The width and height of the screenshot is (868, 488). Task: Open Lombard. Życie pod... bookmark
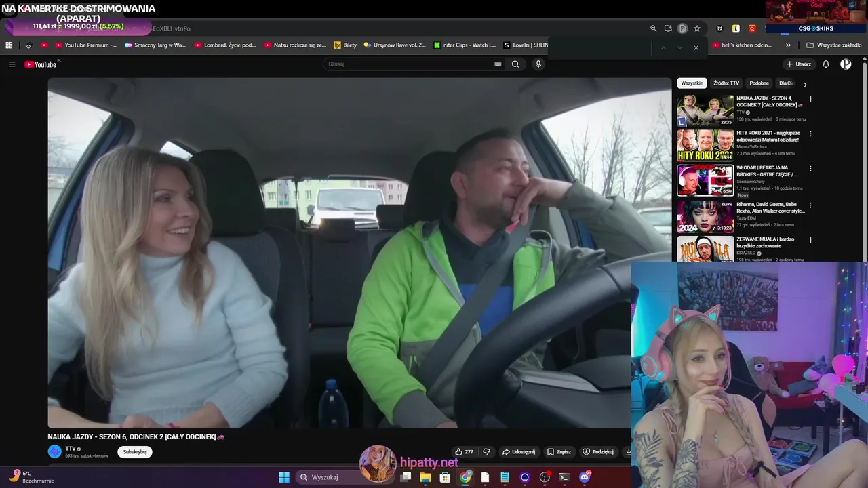coord(225,45)
